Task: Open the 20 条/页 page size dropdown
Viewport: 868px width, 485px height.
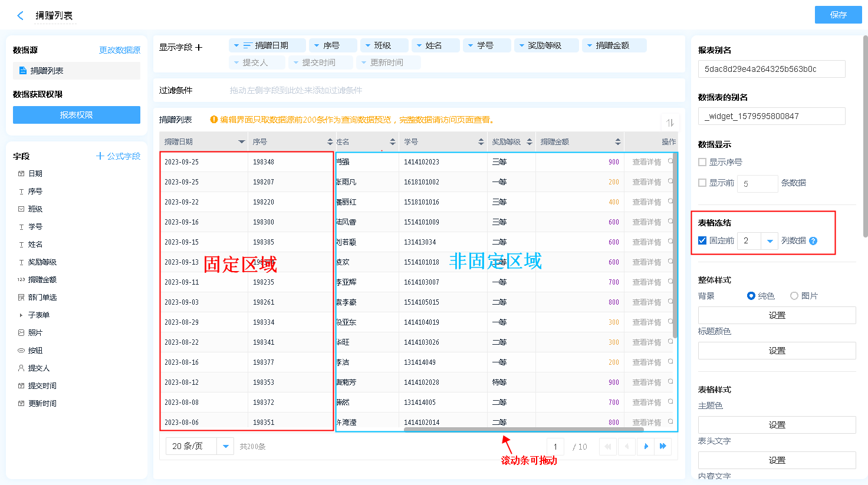Action: pyautogui.click(x=225, y=447)
